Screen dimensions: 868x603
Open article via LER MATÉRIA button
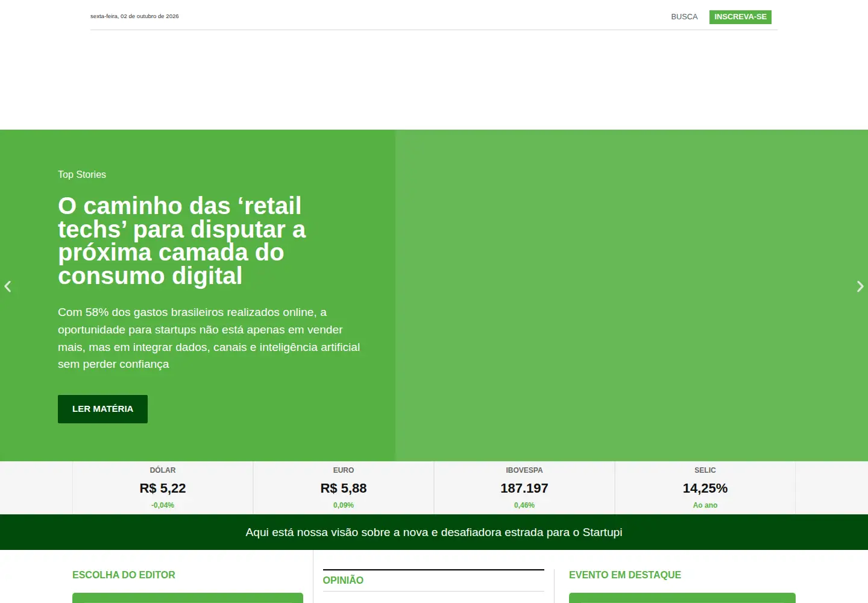(x=102, y=409)
